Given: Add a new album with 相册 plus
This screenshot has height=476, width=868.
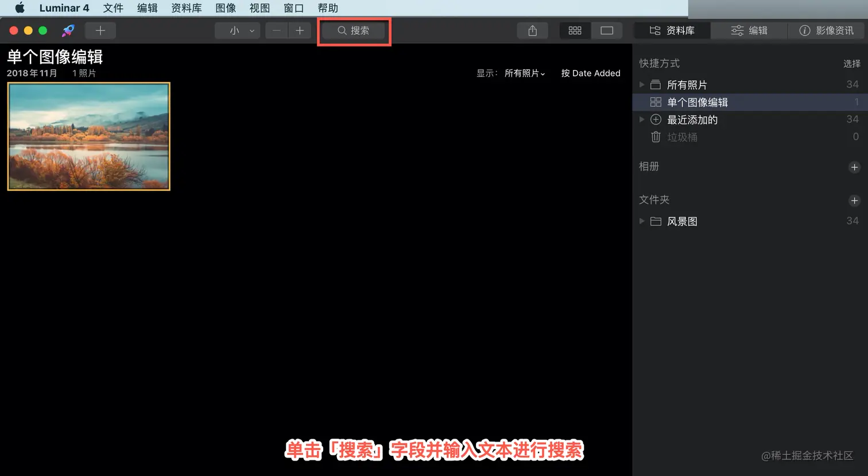Looking at the screenshot, I should (854, 167).
